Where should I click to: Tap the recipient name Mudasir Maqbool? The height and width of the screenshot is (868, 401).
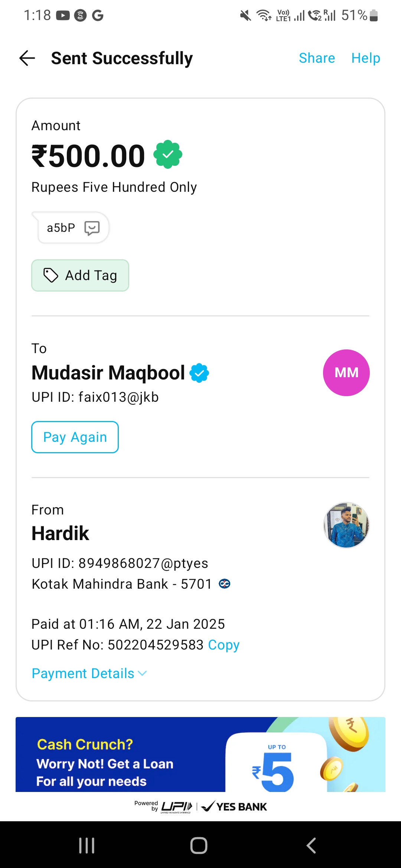[x=108, y=373]
